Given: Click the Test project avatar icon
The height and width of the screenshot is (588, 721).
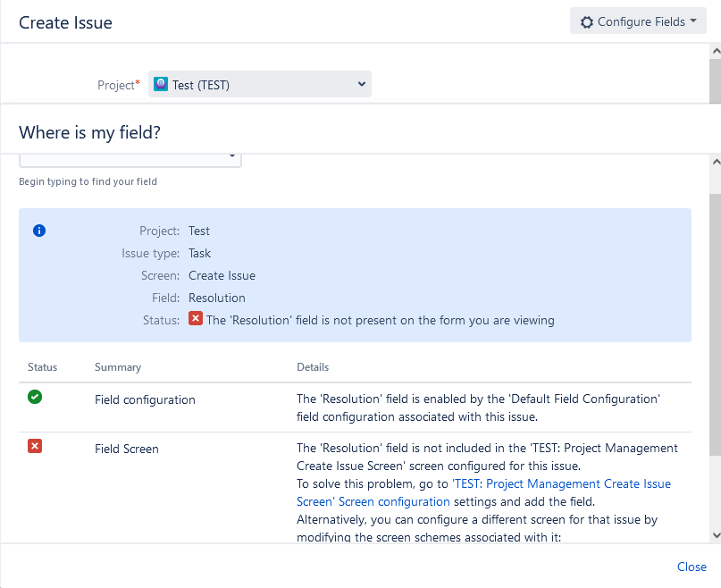Looking at the screenshot, I should (x=161, y=85).
